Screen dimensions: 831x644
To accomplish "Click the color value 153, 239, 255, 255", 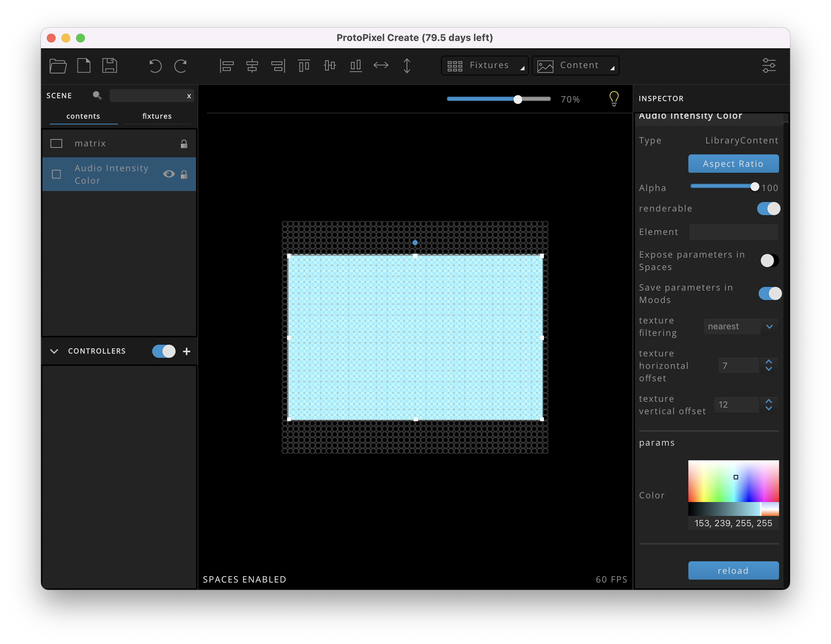I will pyautogui.click(x=733, y=523).
